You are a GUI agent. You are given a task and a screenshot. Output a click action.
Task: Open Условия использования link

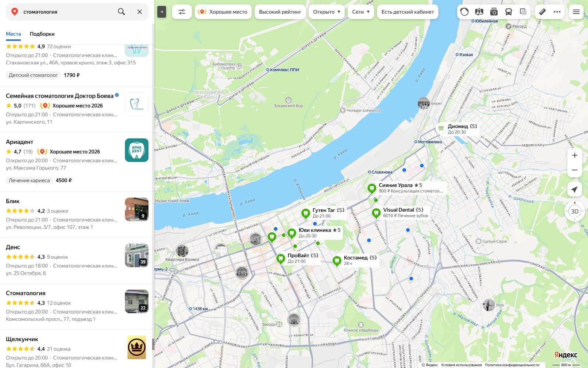point(461,365)
